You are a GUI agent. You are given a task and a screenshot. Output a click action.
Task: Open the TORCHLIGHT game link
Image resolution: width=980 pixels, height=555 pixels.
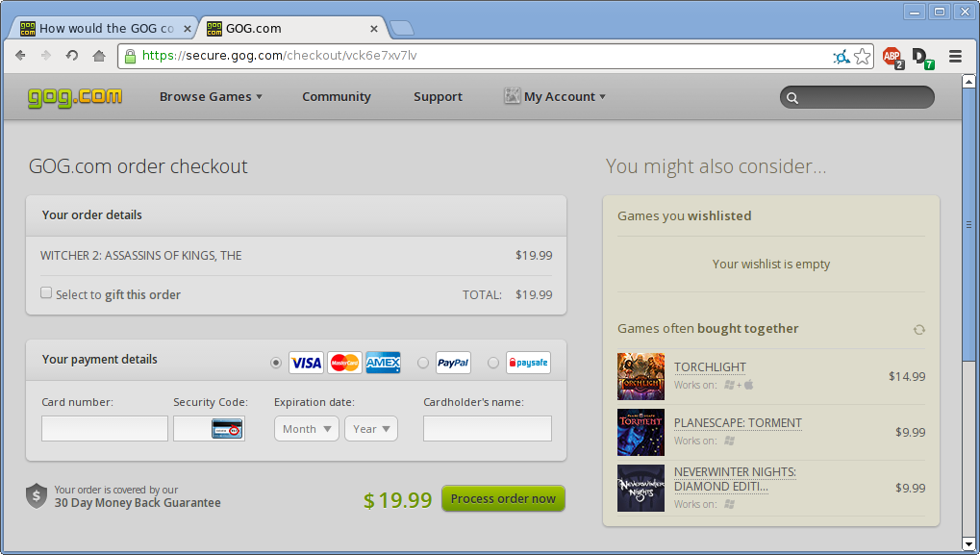[x=710, y=366]
